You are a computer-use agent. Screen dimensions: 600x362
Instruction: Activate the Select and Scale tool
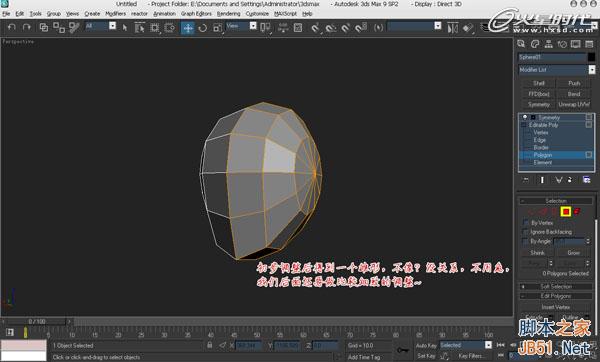coord(217,28)
